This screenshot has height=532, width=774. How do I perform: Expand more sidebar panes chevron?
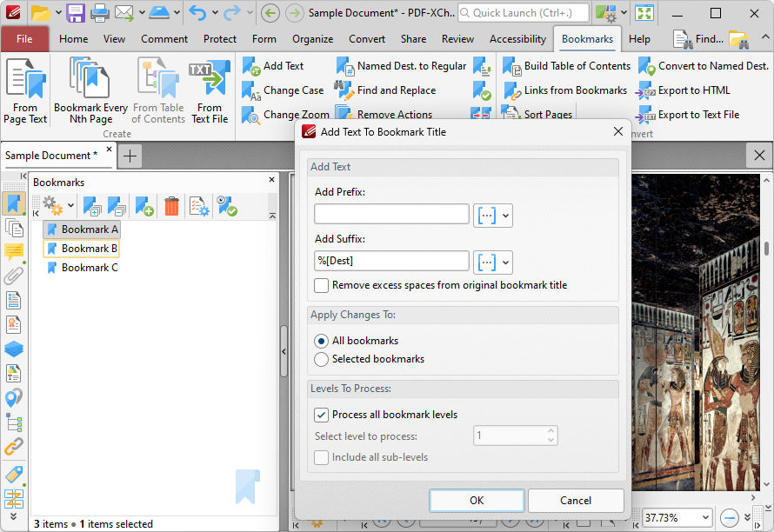[x=13, y=516]
